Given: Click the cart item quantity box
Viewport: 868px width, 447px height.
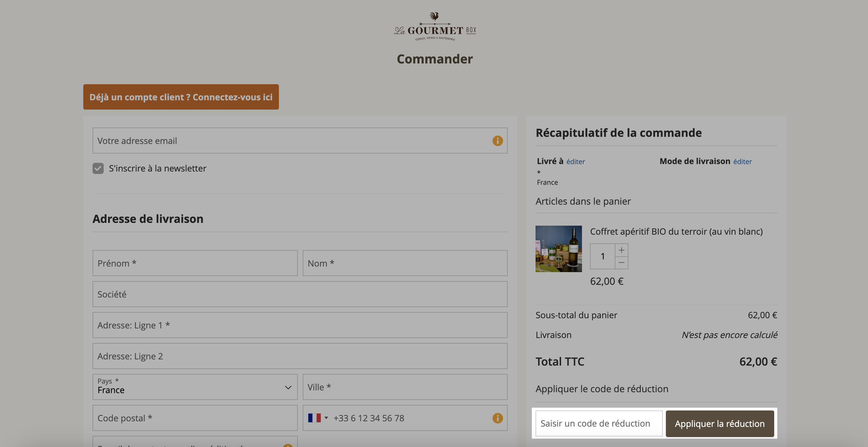Looking at the screenshot, I should (x=602, y=256).
